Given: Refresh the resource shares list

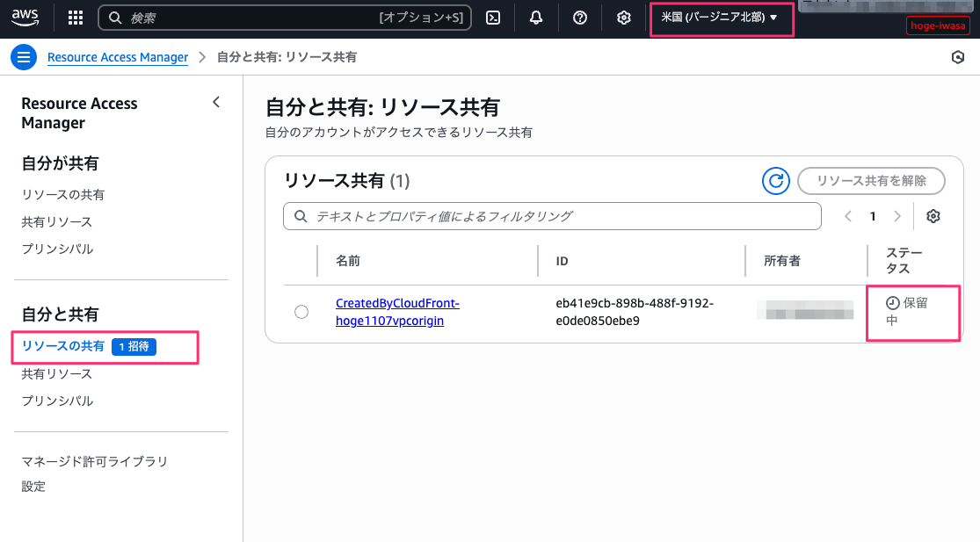Looking at the screenshot, I should (x=775, y=181).
